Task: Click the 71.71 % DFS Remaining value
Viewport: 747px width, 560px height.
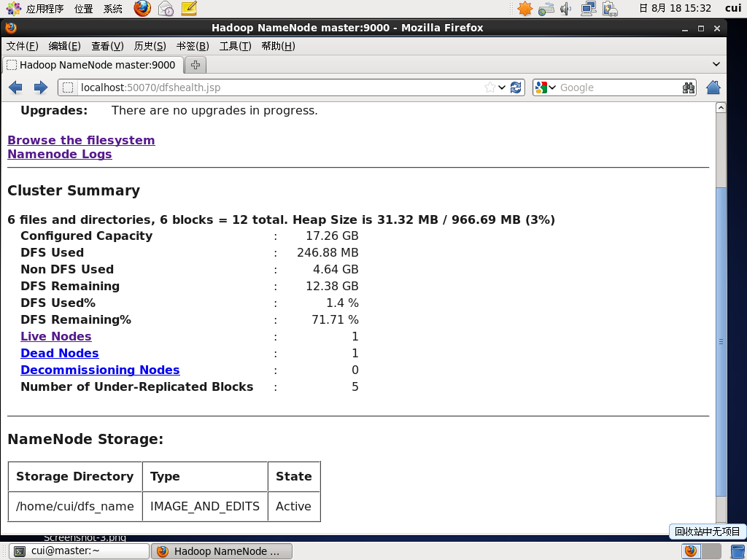Action: [x=336, y=319]
